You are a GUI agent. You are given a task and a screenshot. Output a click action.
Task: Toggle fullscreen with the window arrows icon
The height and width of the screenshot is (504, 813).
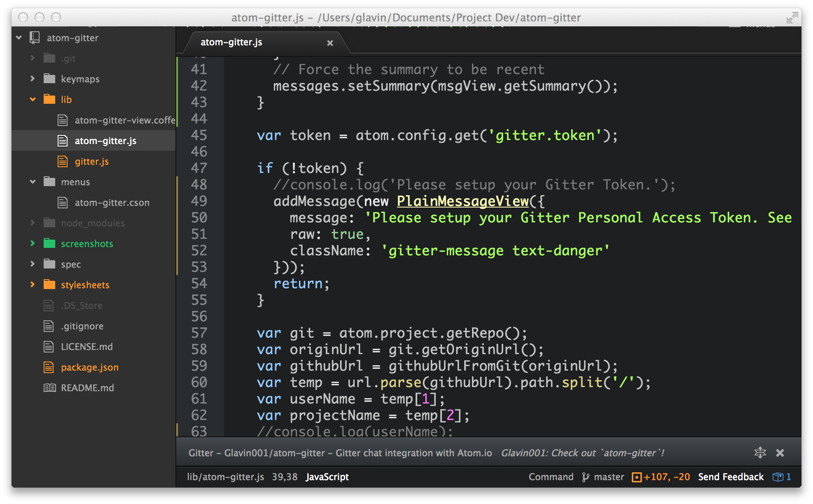click(792, 17)
